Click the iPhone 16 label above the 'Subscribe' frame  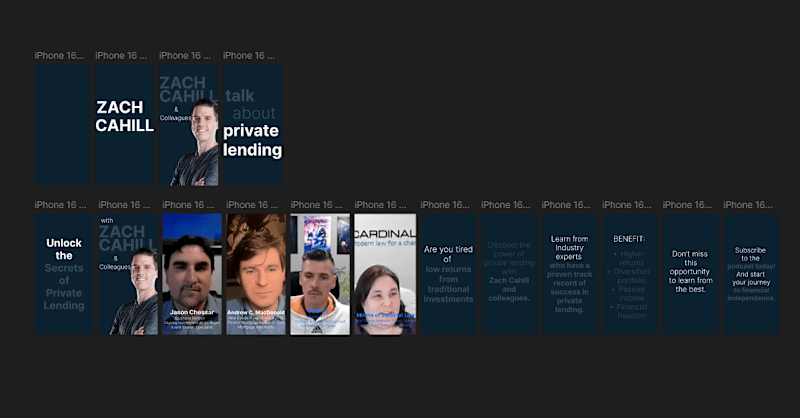tap(747, 205)
